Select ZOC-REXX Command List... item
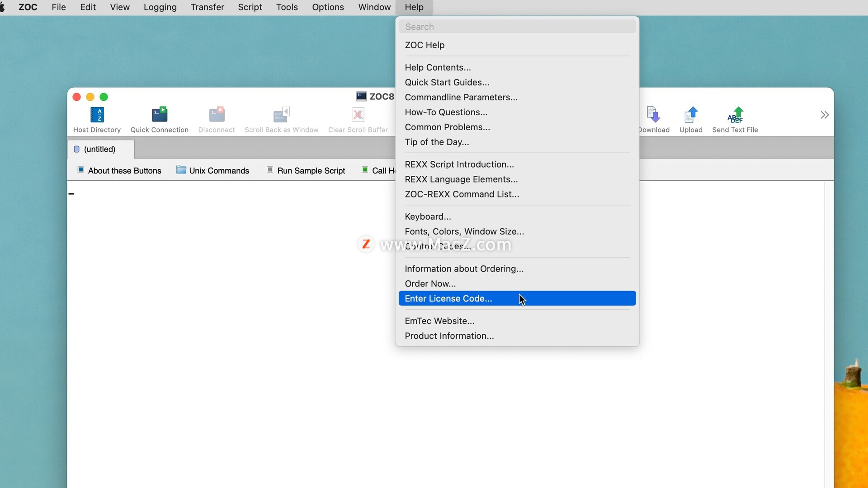The height and width of the screenshot is (488, 868). (x=517, y=194)
